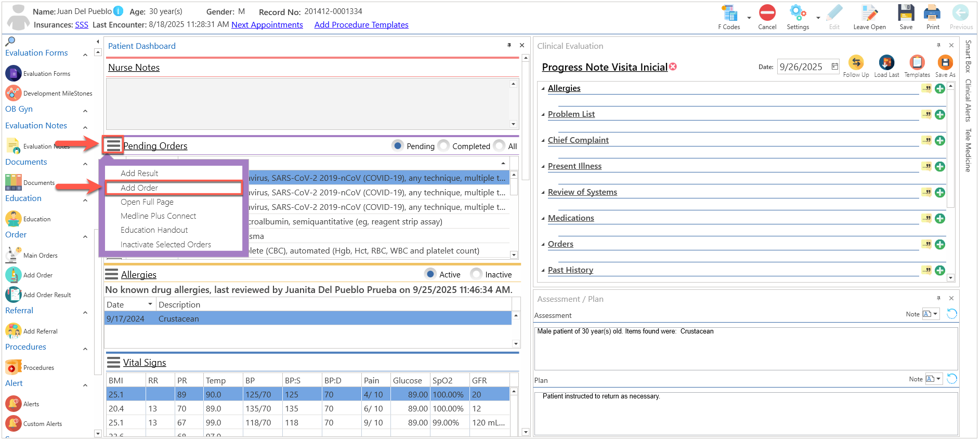
Task: Open Add Referral sidebar icon
Action: [x=14, y=331]
